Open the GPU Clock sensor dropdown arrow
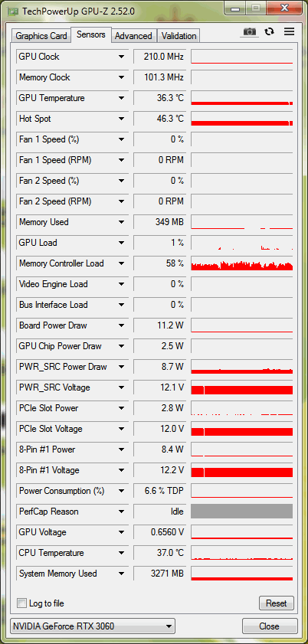 [x=121, y=57]
